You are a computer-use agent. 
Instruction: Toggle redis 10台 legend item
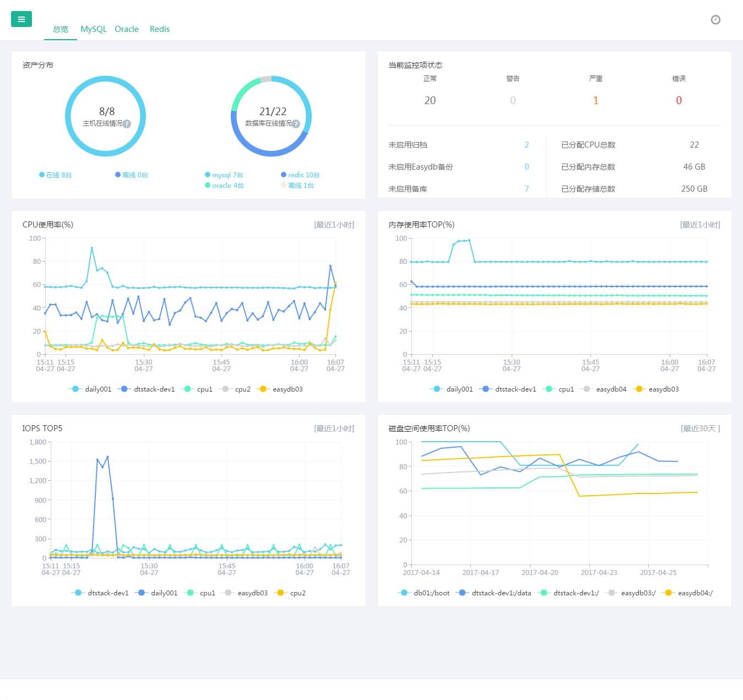(300, 175)
